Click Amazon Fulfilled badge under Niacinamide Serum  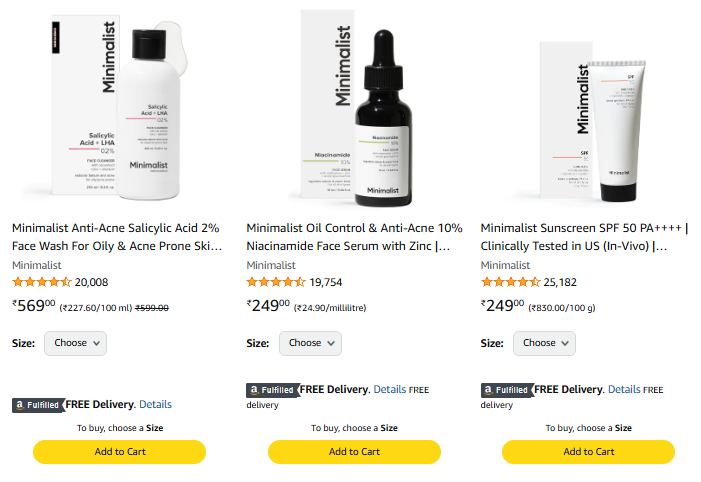pyautogui.click(x=273, y=390)
